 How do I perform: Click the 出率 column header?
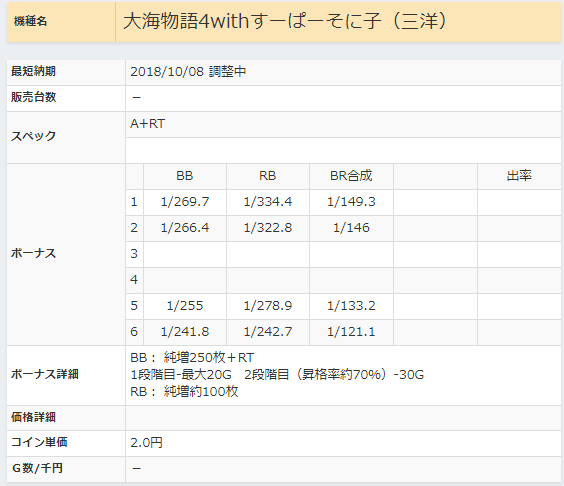click(x=519, y=176)
